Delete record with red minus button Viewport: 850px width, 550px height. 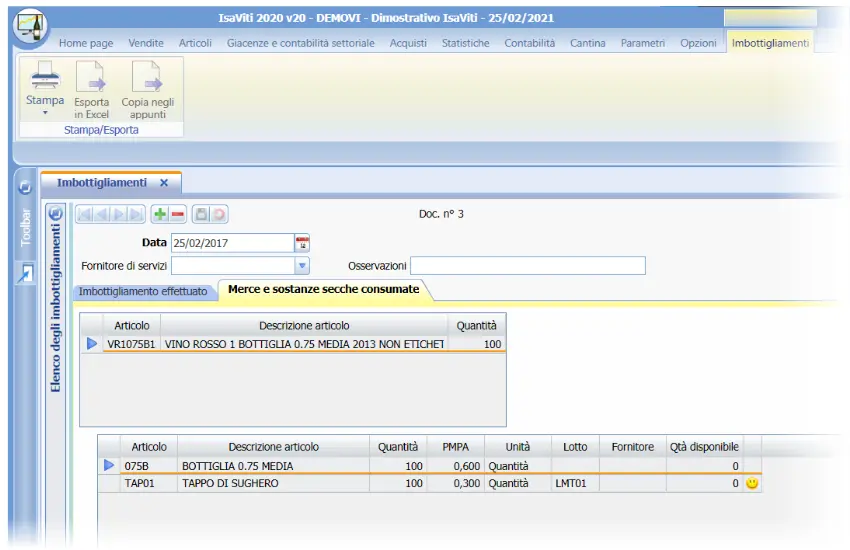click(178, 215)
